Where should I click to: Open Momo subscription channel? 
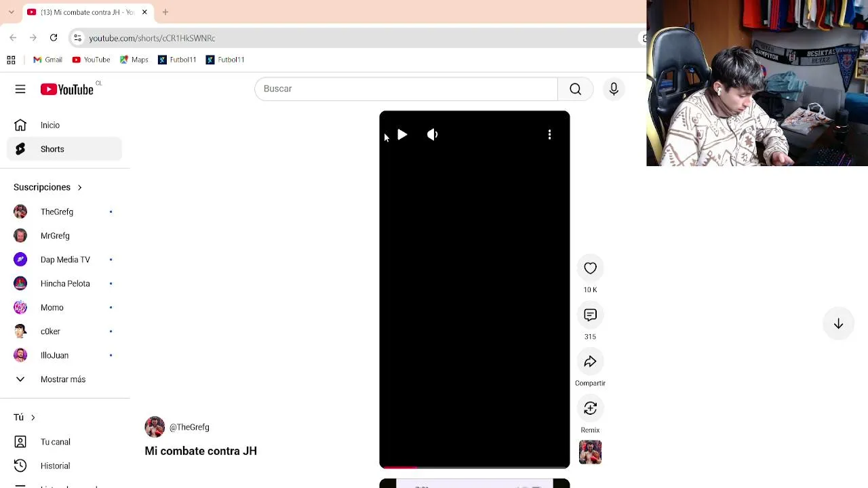tap(65, 308)
